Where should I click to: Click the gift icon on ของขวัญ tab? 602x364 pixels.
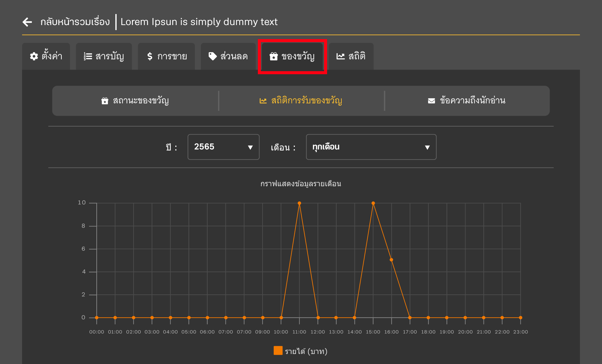[274, 56]
